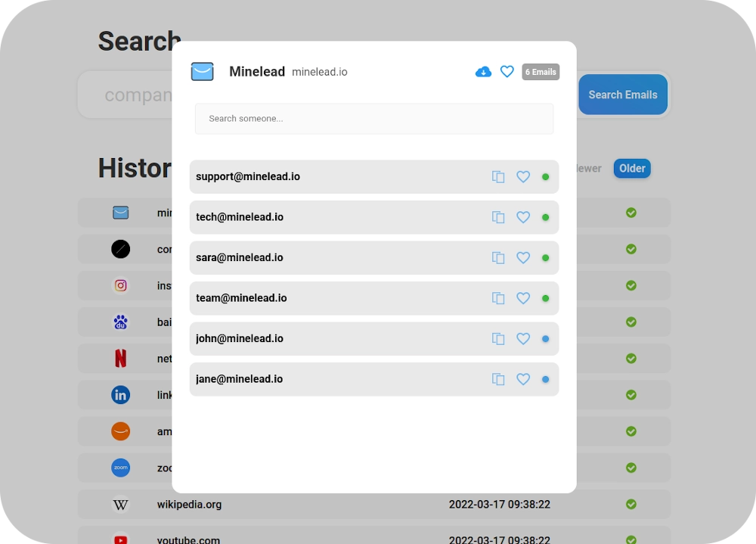Click the 6 Emails badge

541,71
